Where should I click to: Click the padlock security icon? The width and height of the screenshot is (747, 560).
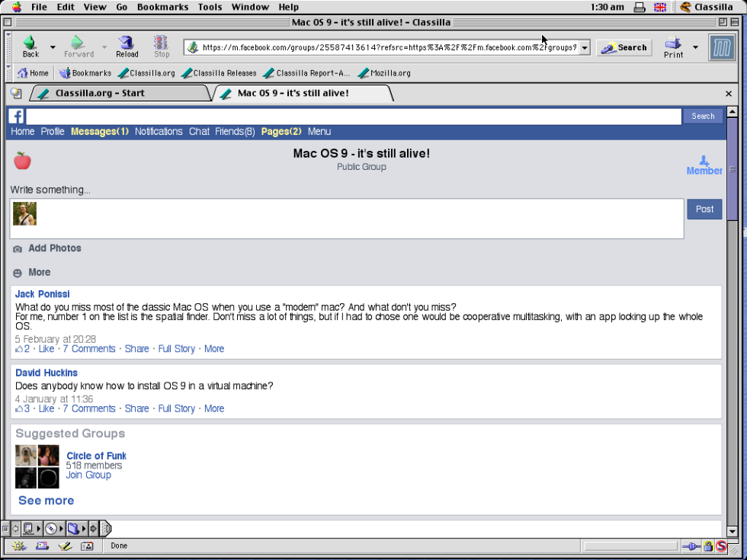pos(708,546)
